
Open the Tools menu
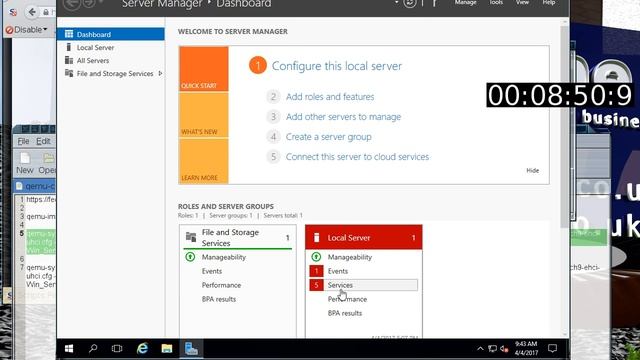pos(496,3)
